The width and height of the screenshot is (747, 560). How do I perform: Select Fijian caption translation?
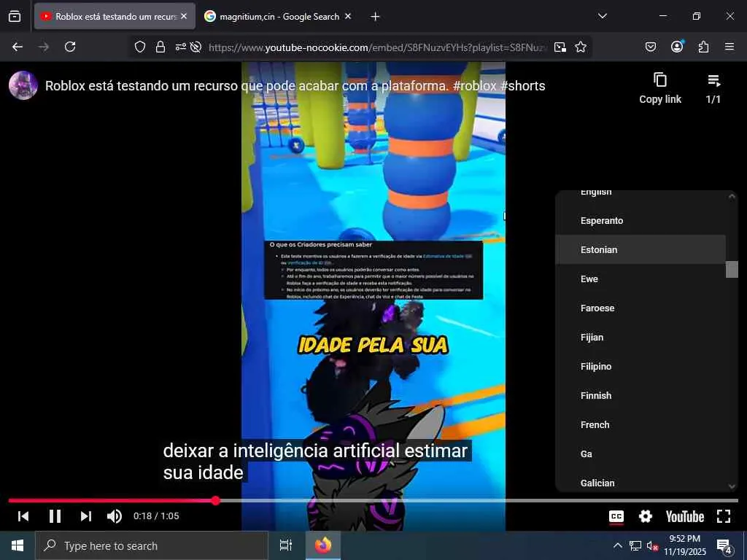[640, 337]
